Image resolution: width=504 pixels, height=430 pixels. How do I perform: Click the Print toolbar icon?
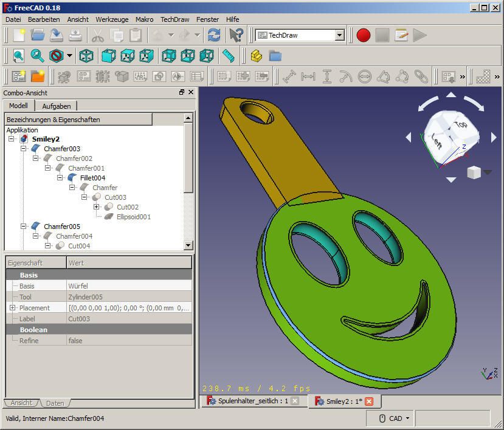coord(75,35)
